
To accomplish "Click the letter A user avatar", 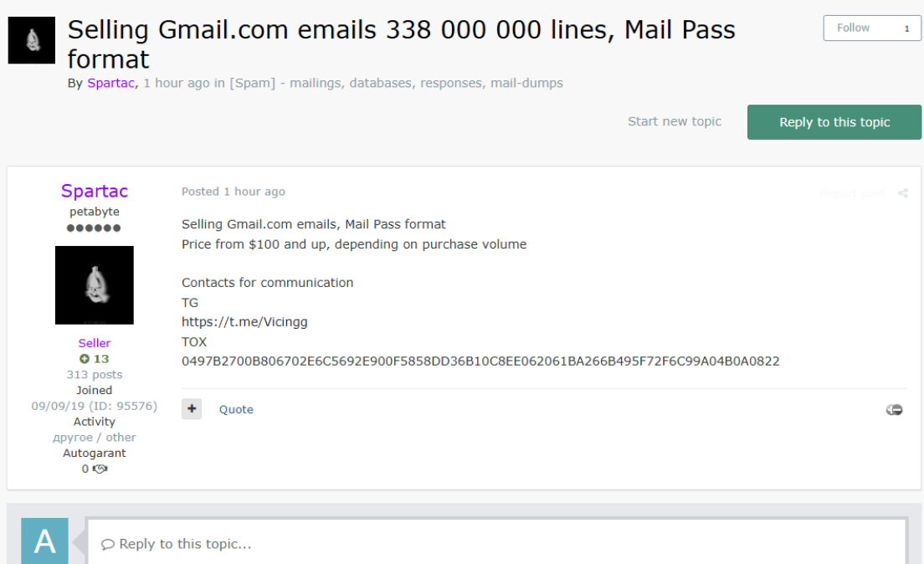I will click(44, 541).
